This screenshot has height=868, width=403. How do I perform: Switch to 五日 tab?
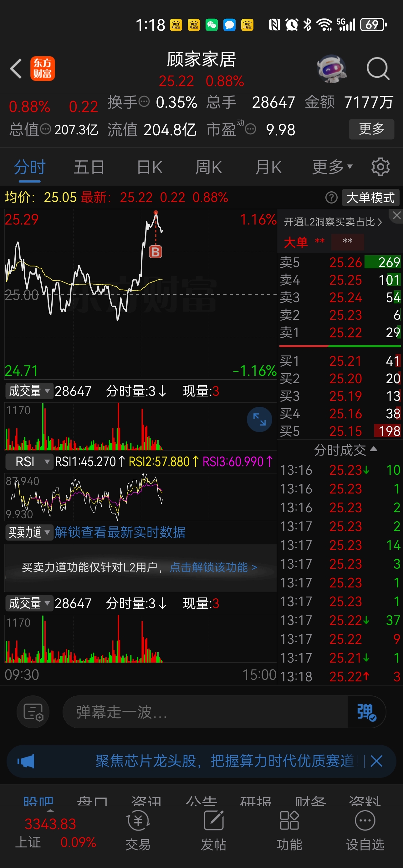[89, 167]
